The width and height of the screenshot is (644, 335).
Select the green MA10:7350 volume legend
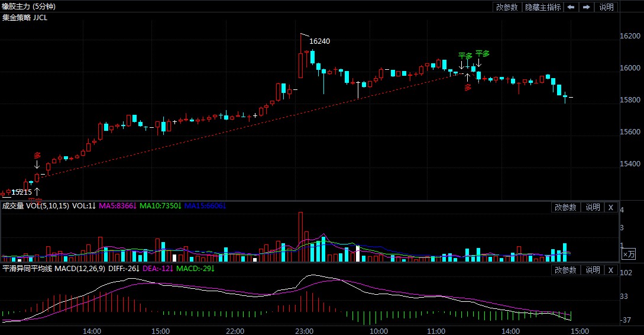pos(161,206)
